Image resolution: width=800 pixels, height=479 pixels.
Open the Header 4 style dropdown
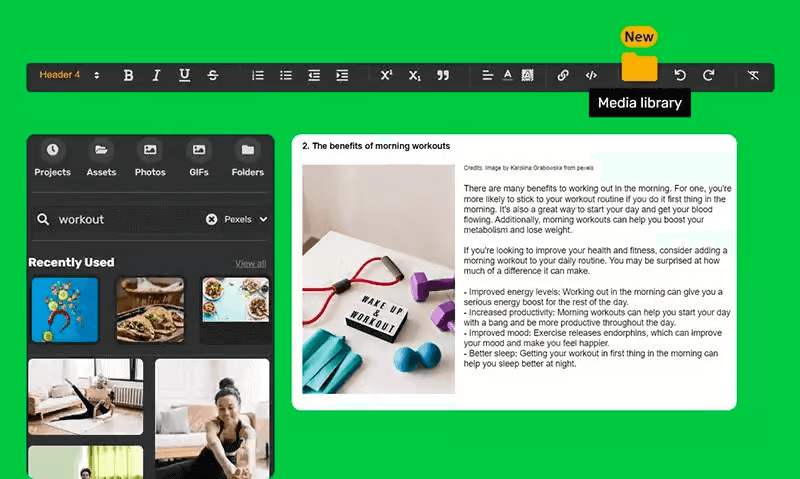(x=69, y=76)
